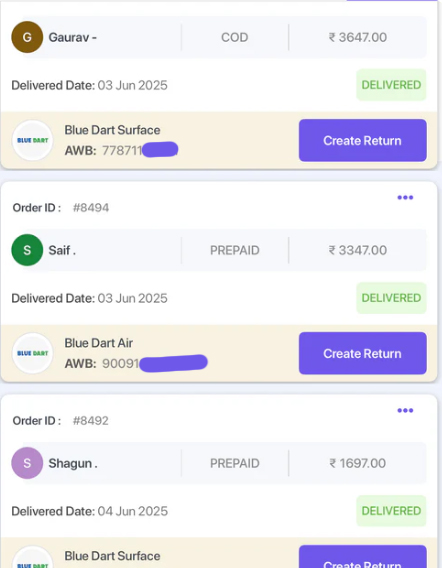This screenshot has width=442, height=568.
Task: Click AWB number starting 778711
Action: point(140,150)
